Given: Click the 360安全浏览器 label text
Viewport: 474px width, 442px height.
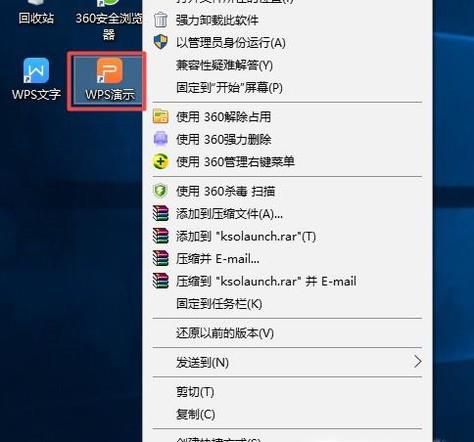Looking at the screenshot, I should (109, 26).
